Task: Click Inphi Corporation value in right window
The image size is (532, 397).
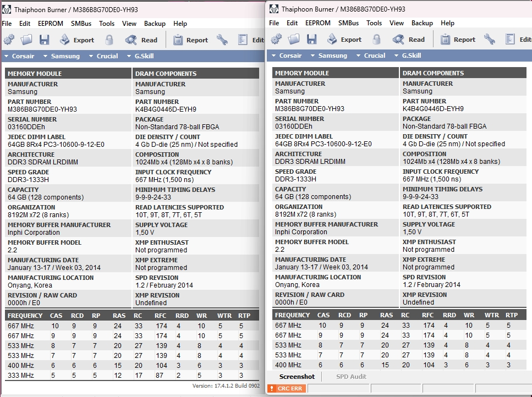Action: pos(301,232)
